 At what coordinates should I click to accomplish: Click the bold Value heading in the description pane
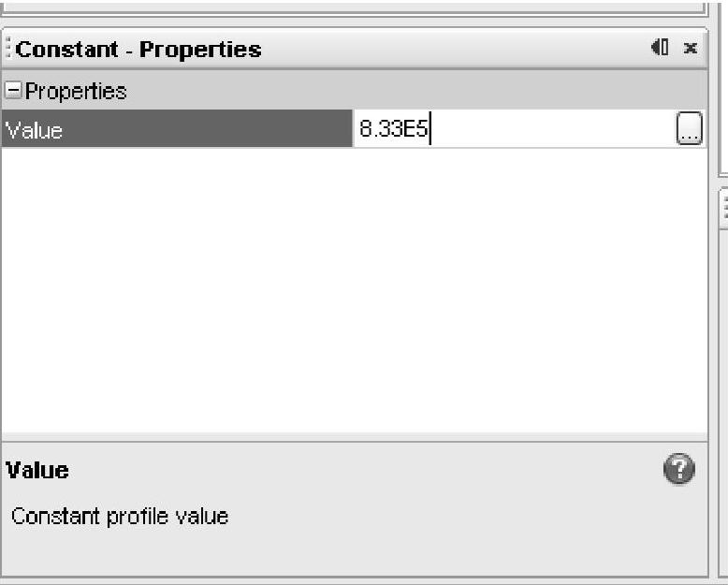click(37, 470)
